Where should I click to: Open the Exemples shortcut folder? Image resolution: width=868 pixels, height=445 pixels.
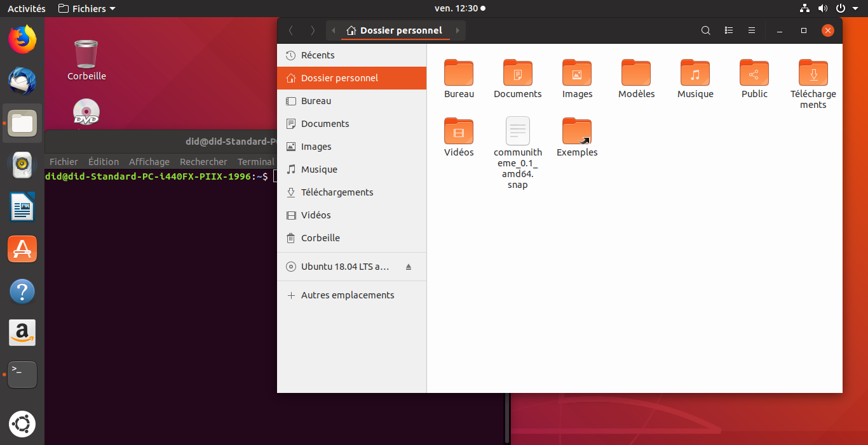point(577,137)
